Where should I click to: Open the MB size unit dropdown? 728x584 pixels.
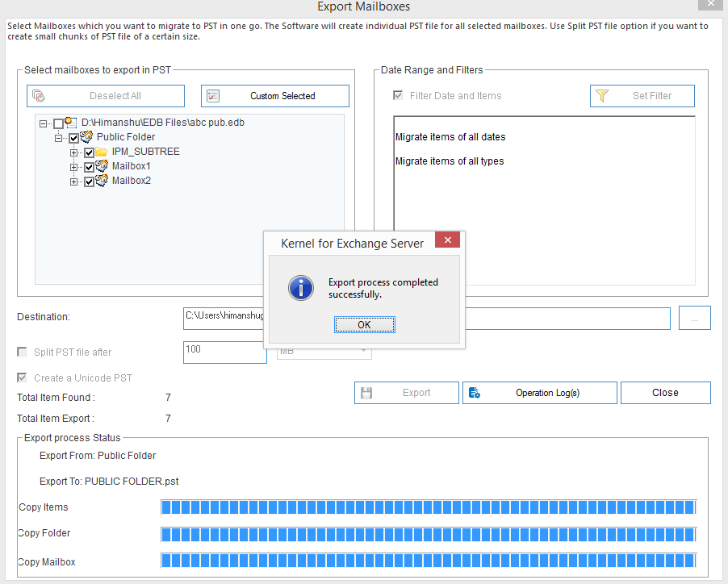pos(324,354)
